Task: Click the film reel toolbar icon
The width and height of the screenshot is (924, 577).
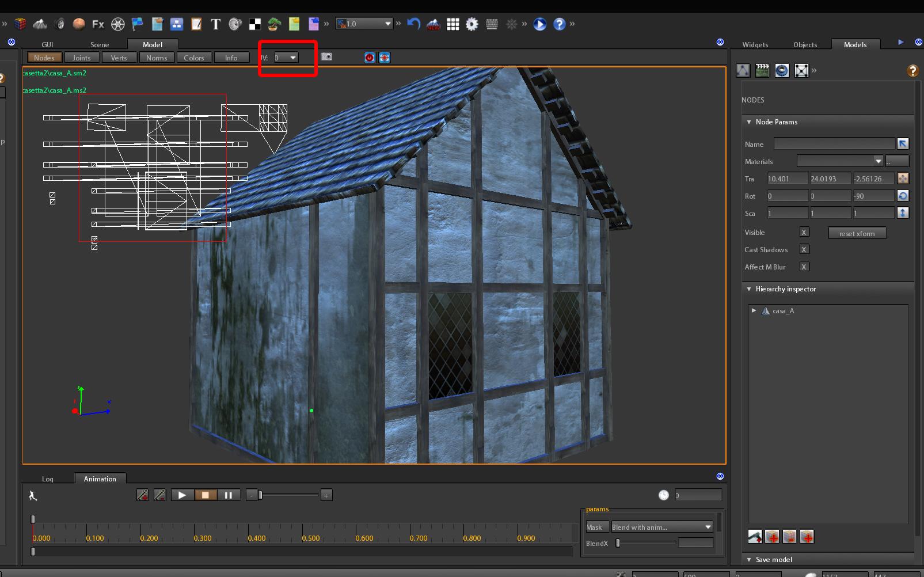Action: point(118,24)
